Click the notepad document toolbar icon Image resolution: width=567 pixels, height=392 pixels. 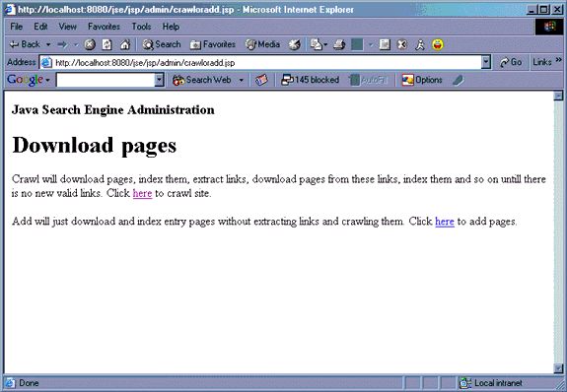(x=385, y=44)
